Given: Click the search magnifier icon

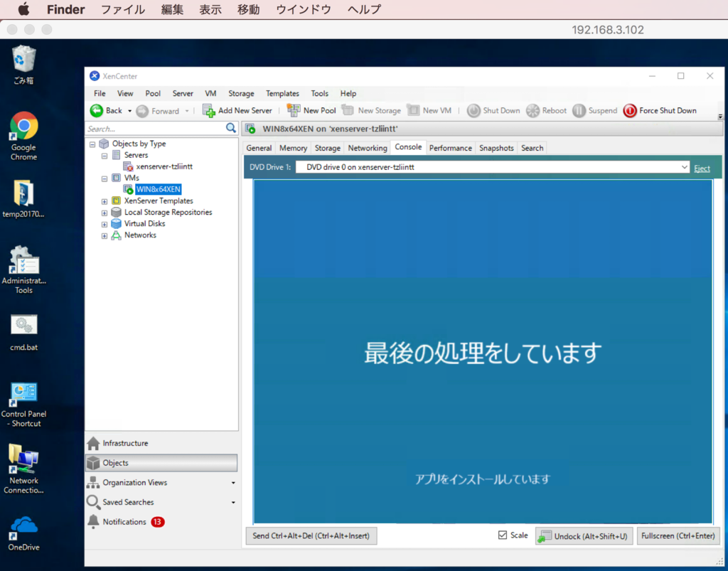Looking at the screenshot, I should [231, 128].
